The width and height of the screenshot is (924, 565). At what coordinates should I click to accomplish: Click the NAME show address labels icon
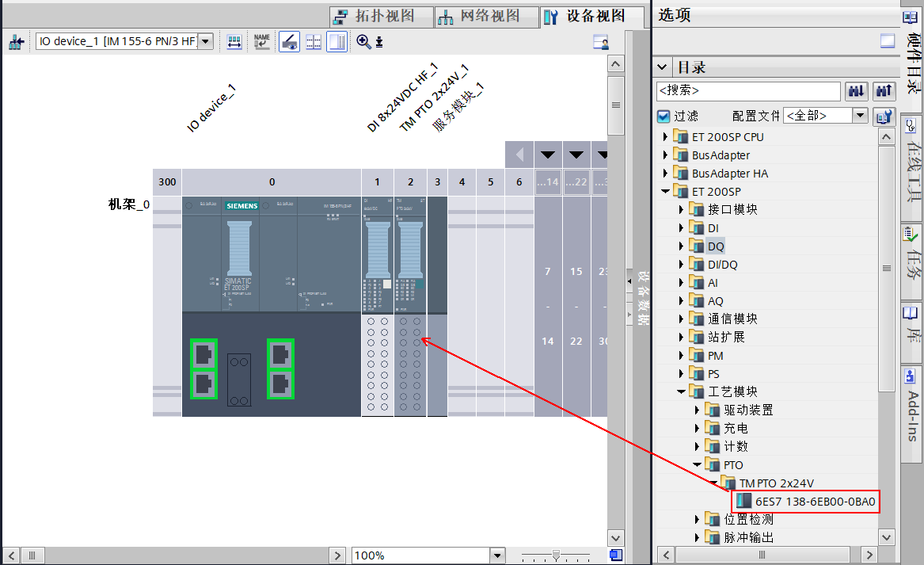[x=261, y=42]
